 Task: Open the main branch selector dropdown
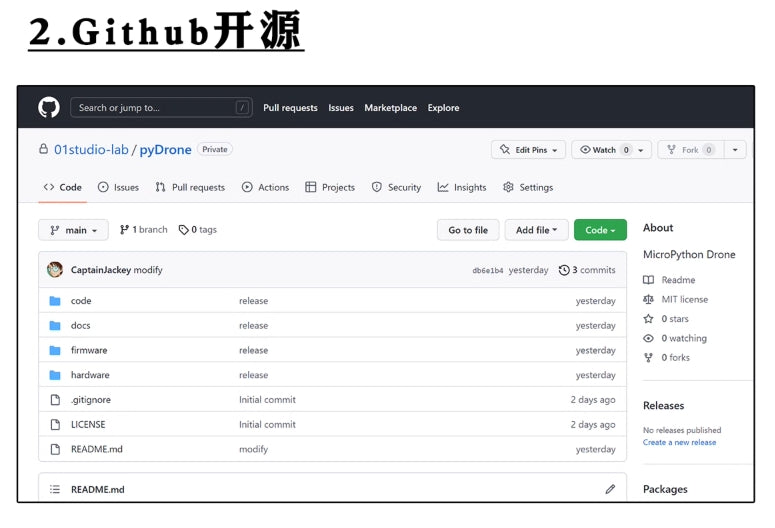(x=73, y=230)
